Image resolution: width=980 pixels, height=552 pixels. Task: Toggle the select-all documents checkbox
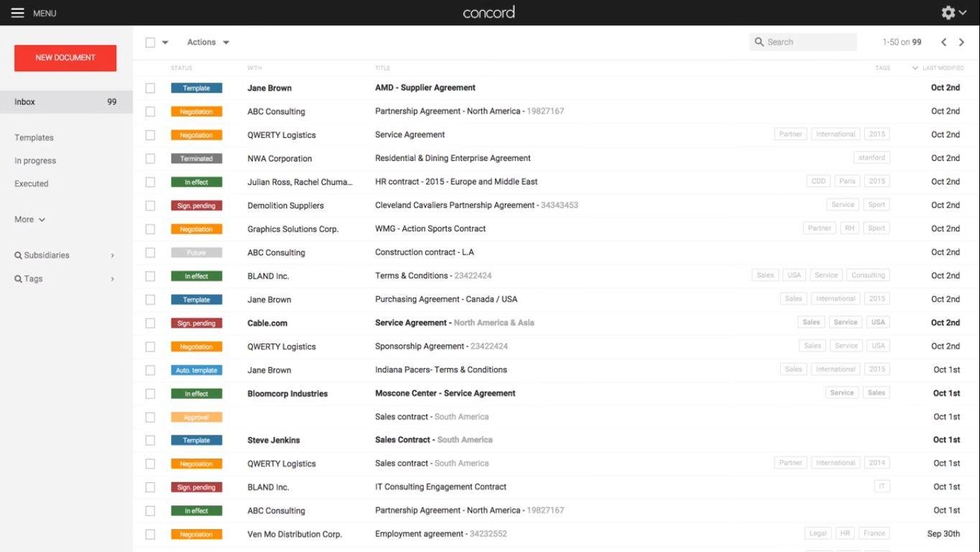(x=150, y=42)
